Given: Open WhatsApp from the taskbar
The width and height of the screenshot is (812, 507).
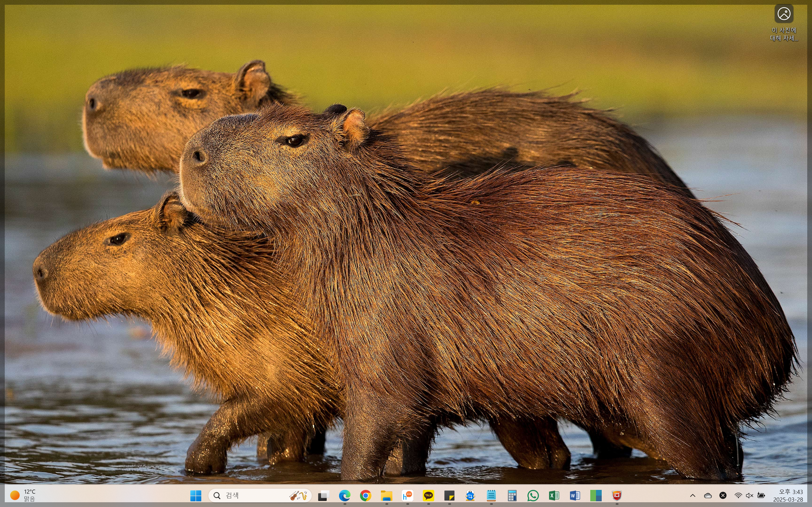Looking at the screenshot, I should 533,495.
